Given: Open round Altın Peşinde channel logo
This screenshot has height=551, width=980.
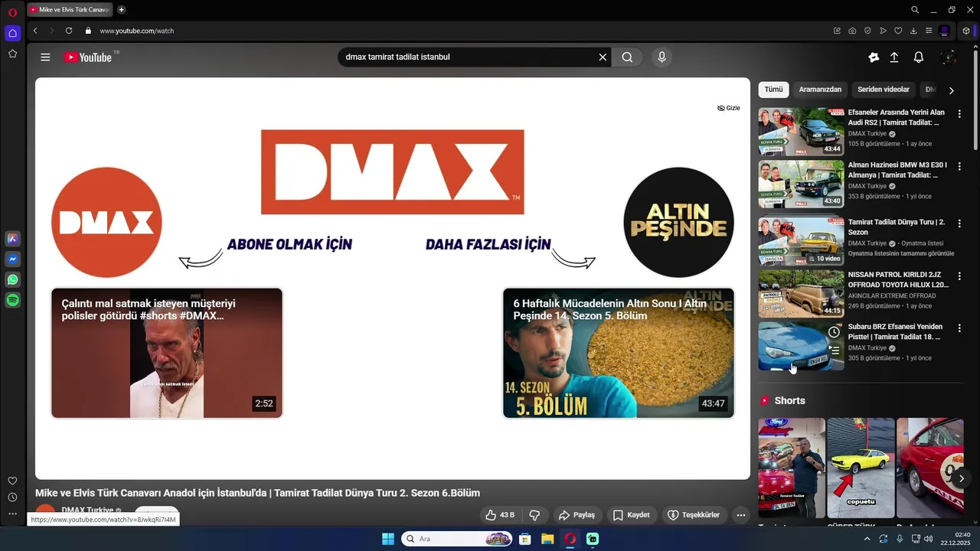Looking at the screenshot, I should [x=678, y=223].
